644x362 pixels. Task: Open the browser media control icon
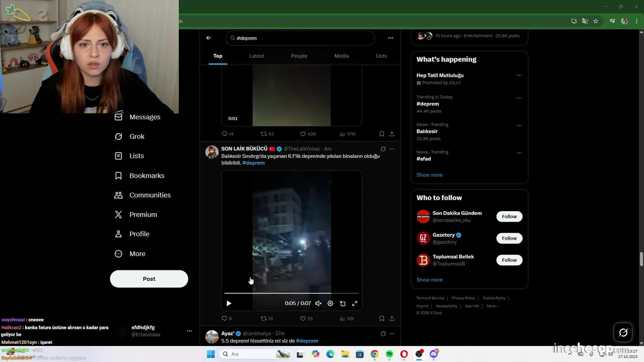click(x=612, y=21)
